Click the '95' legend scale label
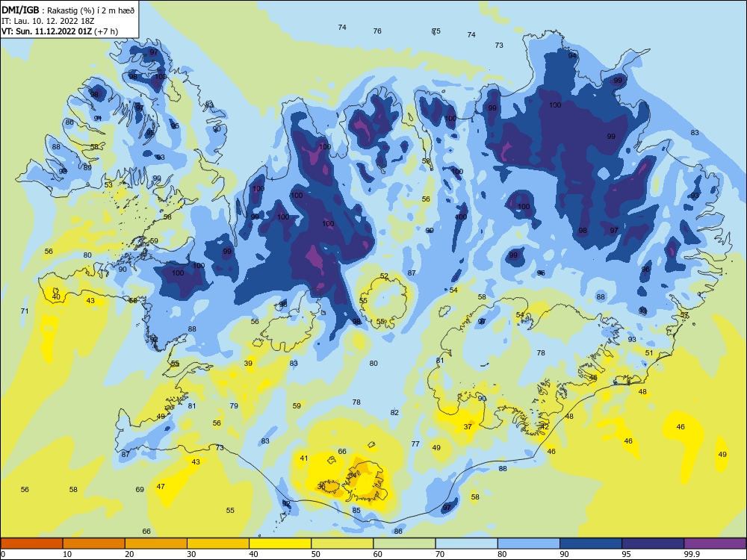Viewport: 747px width, 560px height. coord(626,554)
